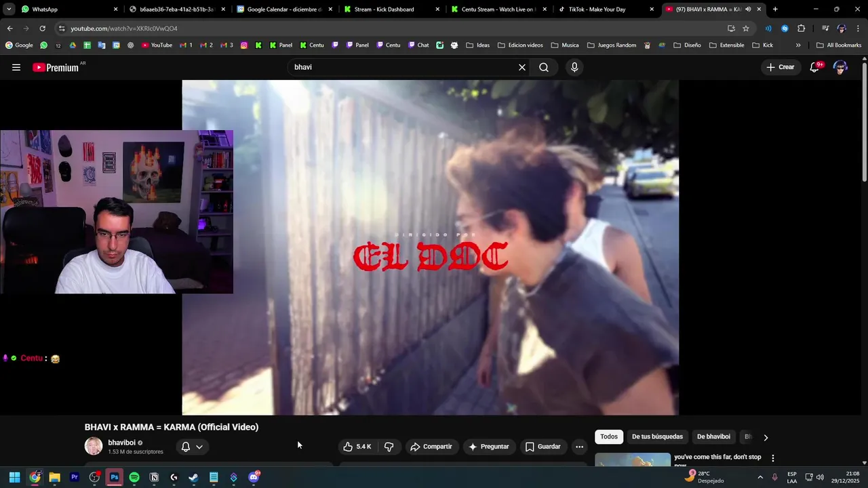This screenshot has height=488, width=868.
Task: Open Discord from the taskbar
Action: 254,477
